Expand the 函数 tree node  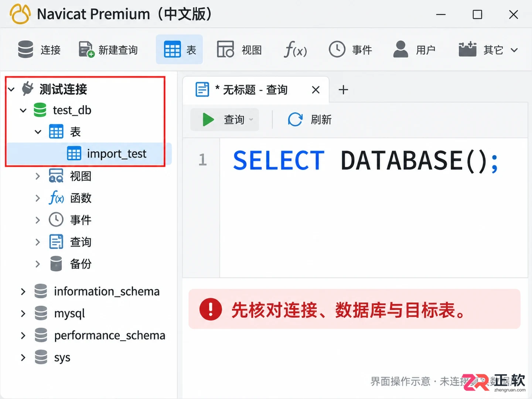38,198
